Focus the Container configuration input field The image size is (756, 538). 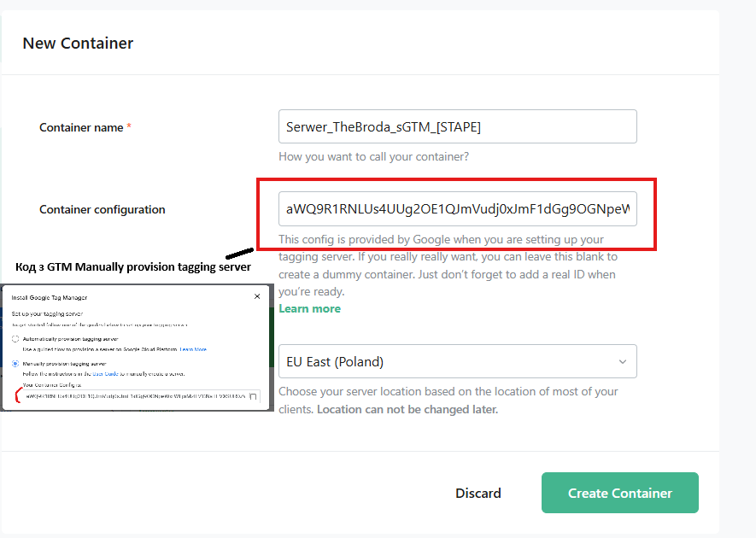[x=458, y=208]
